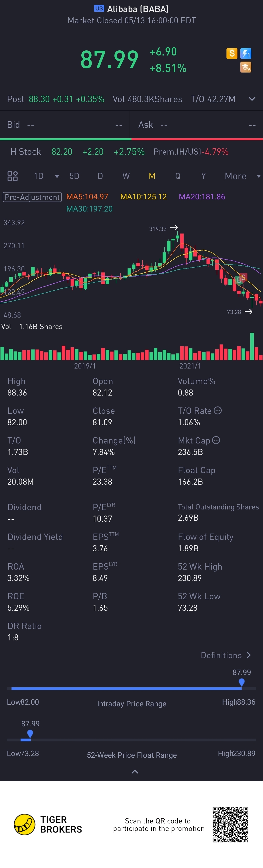Tap the blue lightning bolt icon
The image size is (263, 868).
click(x=245, y=53)
